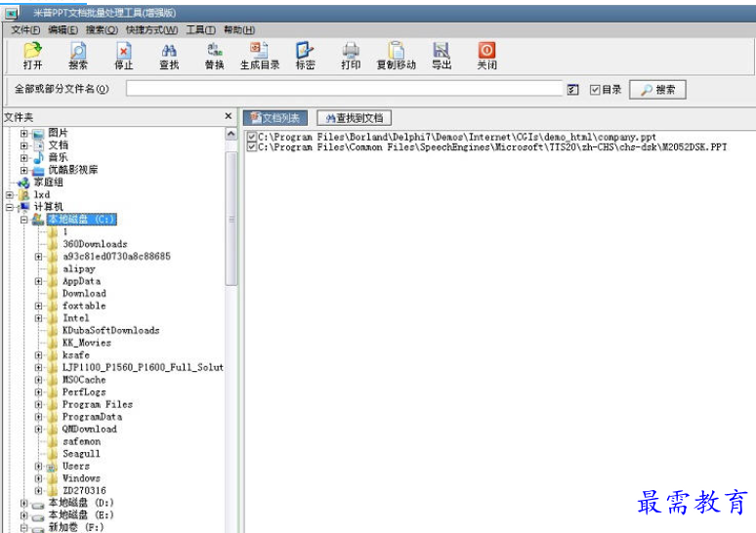Switch to the 文档列表 tab
Image resolution: width=756 pixels, height=533 pixels.
(275, 118)
